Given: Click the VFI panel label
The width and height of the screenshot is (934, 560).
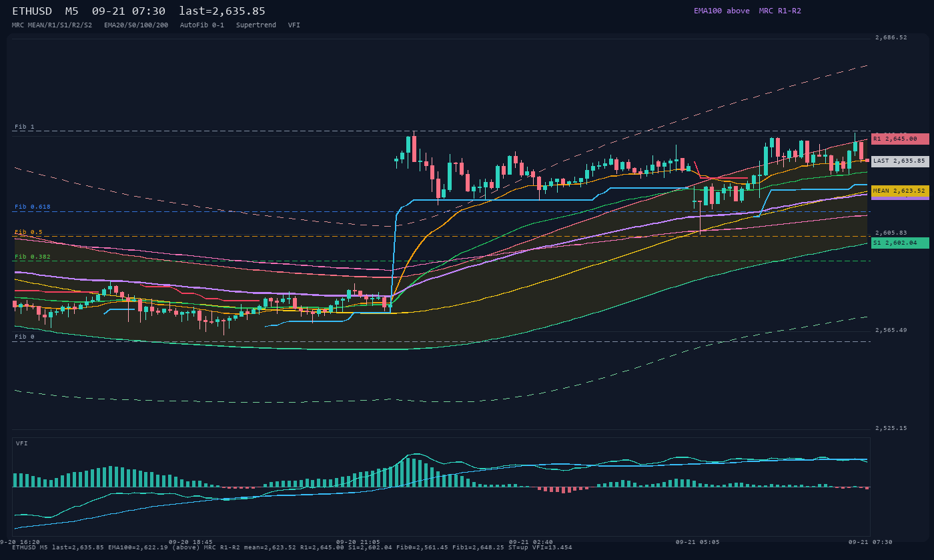Looking at the screenshot, I should [x=22, y=443].
